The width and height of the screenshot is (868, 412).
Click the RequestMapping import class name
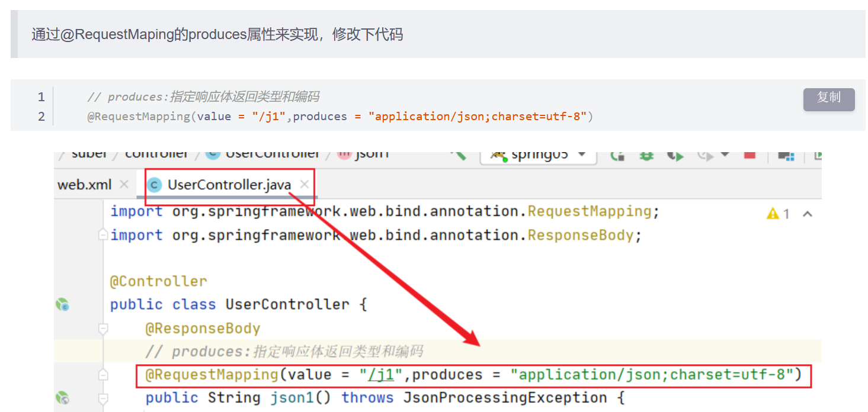click(589, 211)
